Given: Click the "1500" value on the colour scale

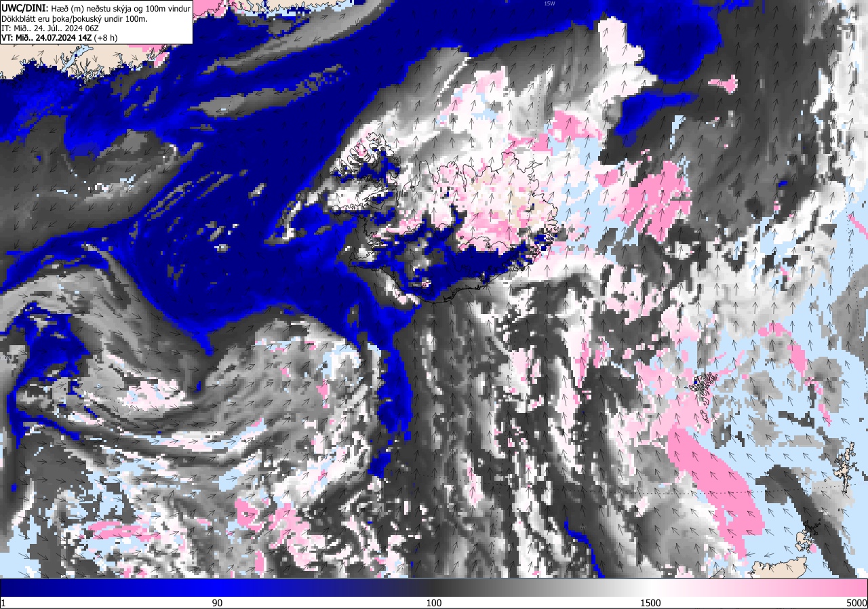Looking at the screenshot, I should click(650, 603).
